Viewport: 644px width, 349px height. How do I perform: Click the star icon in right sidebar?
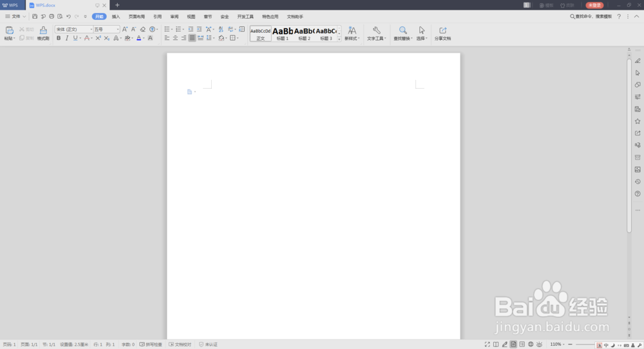tap(638, 121)
